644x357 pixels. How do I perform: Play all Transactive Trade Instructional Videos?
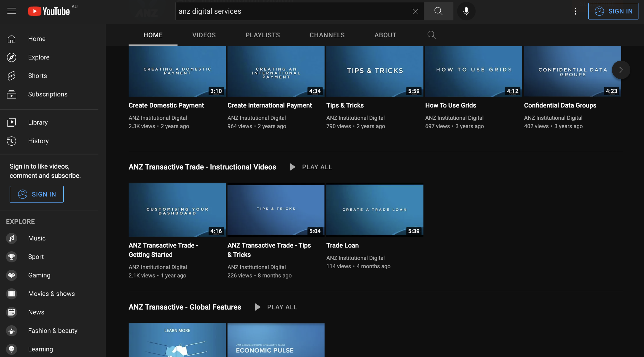[x=311, y=167]
